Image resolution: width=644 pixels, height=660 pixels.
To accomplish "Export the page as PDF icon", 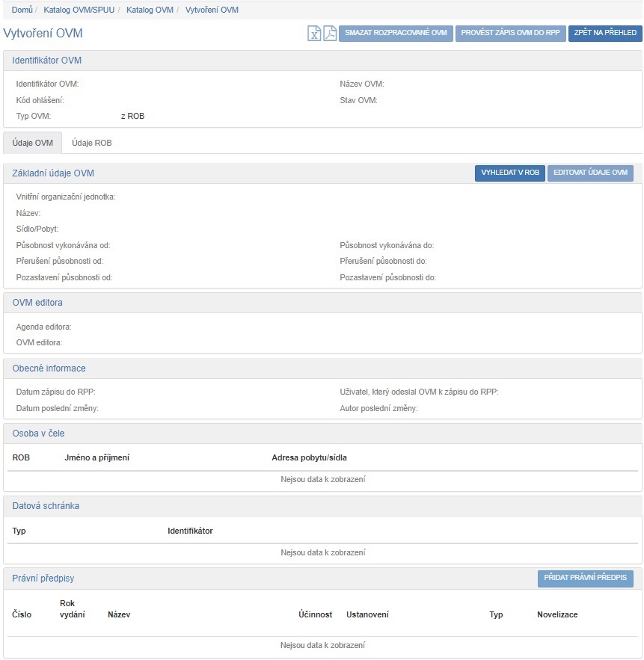I will coord(330,34).
